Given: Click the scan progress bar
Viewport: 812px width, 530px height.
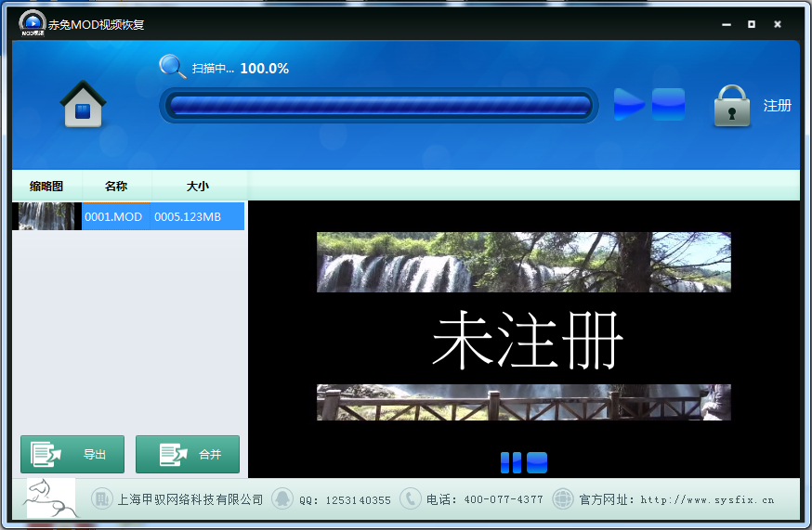Looking at the screenshot, I should [379, 106].
